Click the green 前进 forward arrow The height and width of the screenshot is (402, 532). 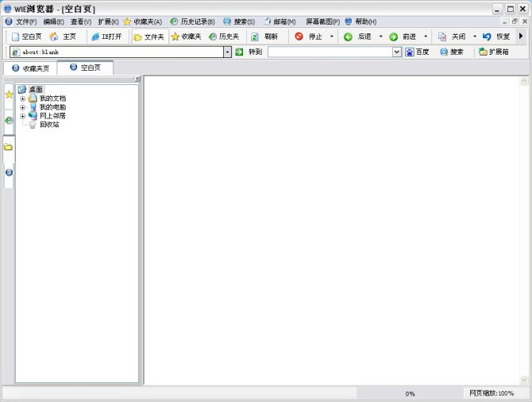click(393, 37)
